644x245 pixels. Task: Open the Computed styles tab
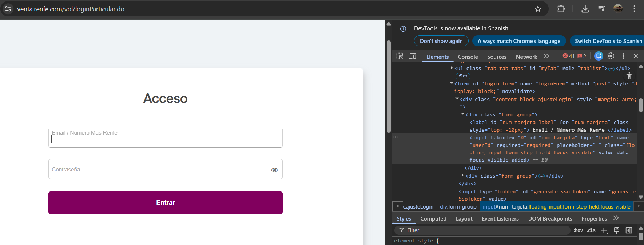pyautogui.click(x=433, y=218)
